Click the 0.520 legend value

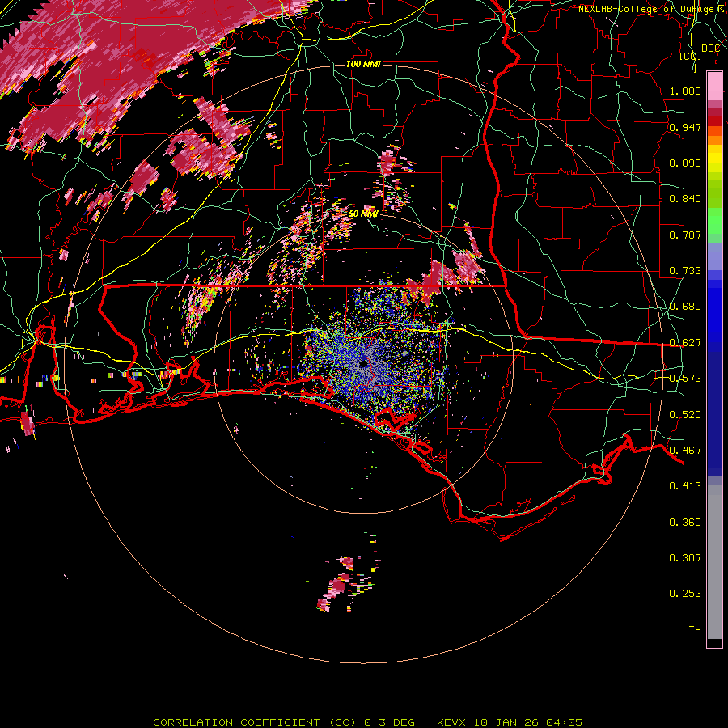point(685,415)
